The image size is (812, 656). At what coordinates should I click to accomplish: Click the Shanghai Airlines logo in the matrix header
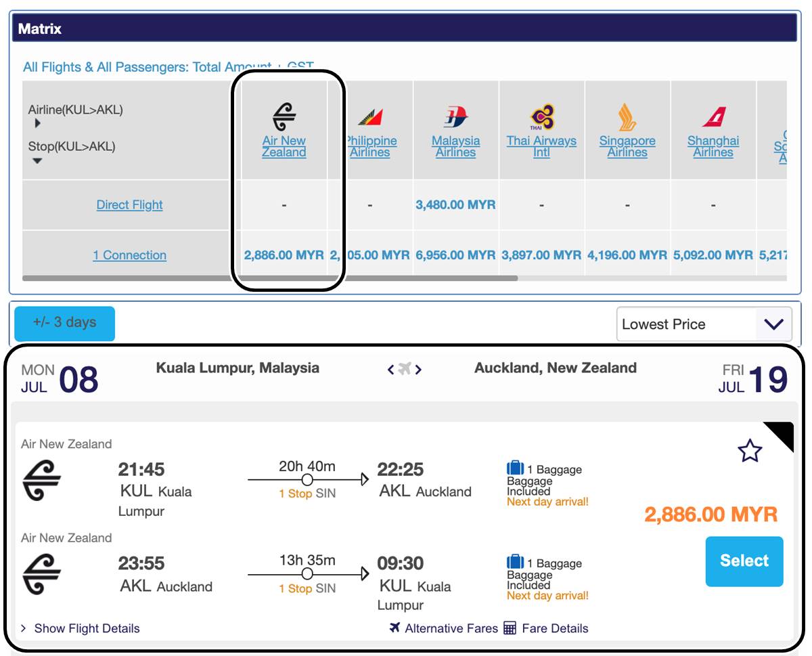click(714, 117)
